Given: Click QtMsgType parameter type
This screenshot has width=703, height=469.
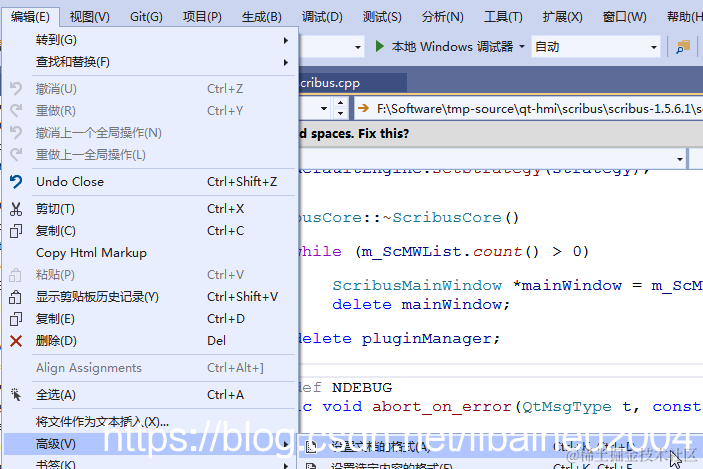Looking at the screenshot, I should pos(567,406).
